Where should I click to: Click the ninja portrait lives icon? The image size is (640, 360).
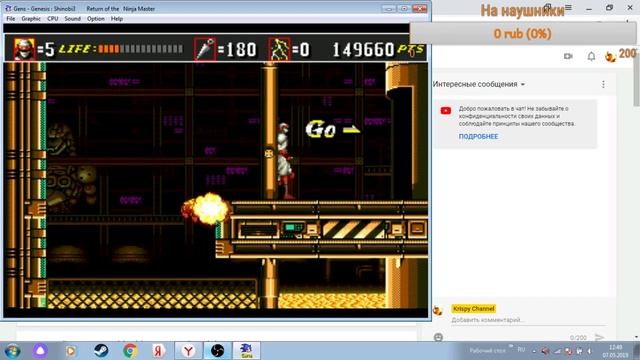[24, 49]
